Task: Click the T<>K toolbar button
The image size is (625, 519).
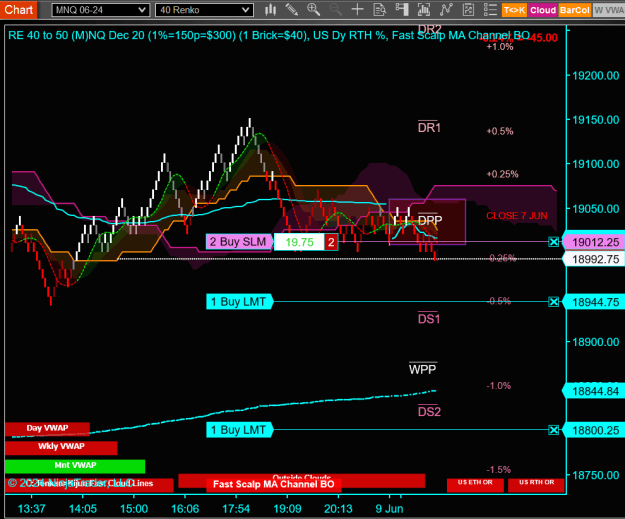Action: (x=514, y=10)
